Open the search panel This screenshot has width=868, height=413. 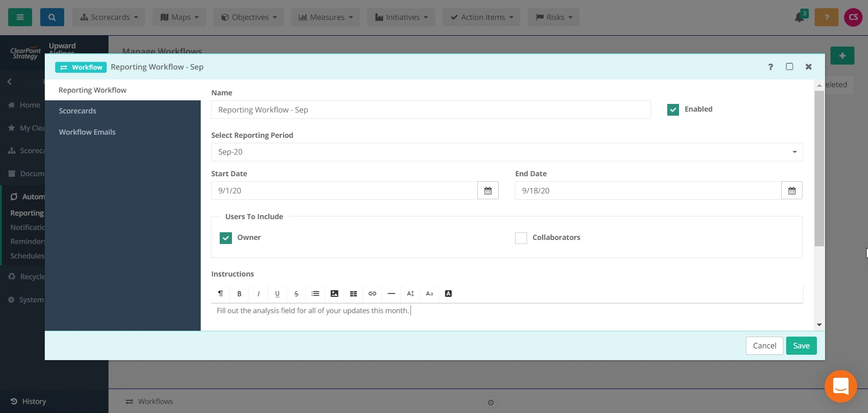tap(52, 17)
